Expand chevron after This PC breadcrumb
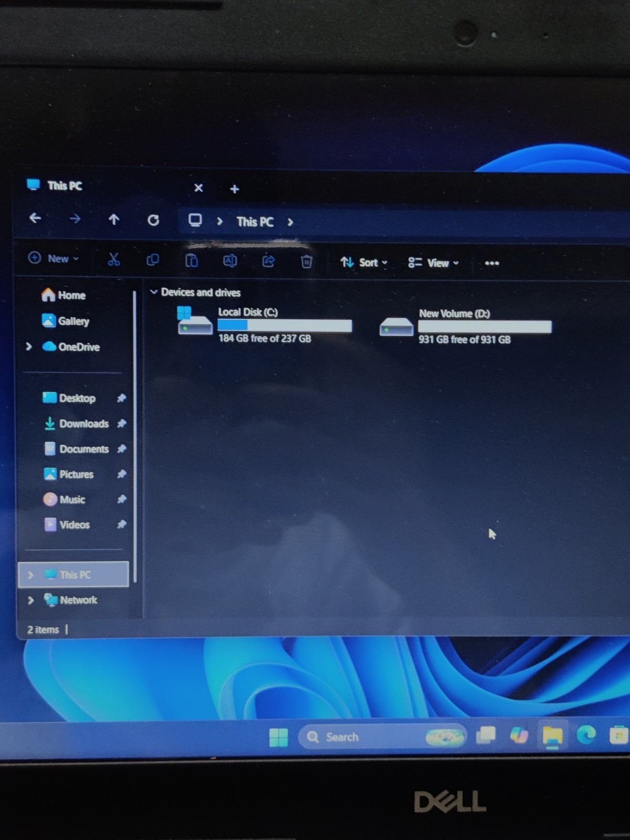 [x=290, y=222]
